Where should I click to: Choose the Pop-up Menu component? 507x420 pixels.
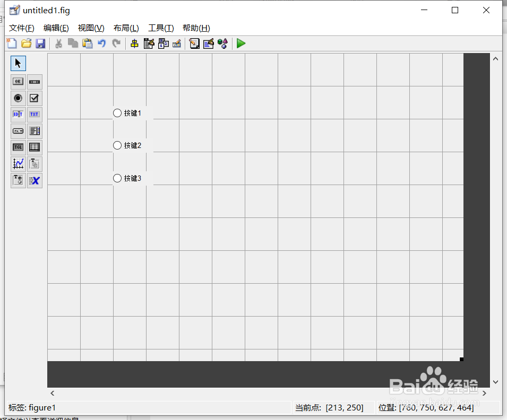[x=18, y=131]
